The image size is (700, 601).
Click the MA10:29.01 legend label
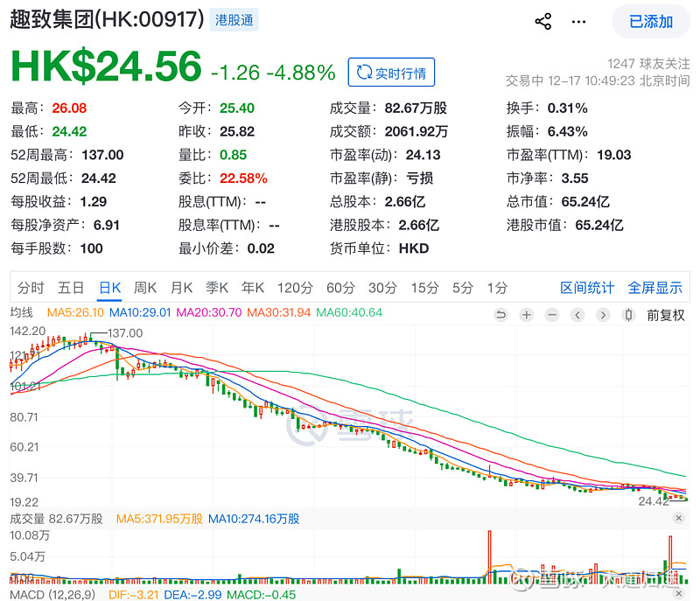click(140, 312)
